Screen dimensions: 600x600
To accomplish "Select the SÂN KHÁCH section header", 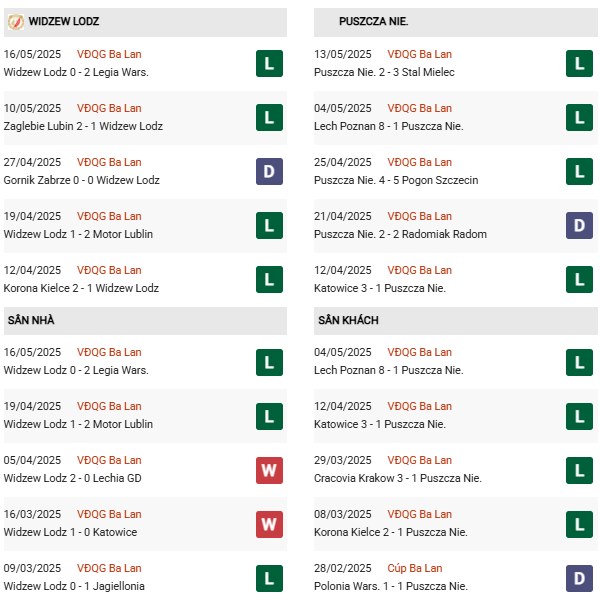I will pos(456,321).
